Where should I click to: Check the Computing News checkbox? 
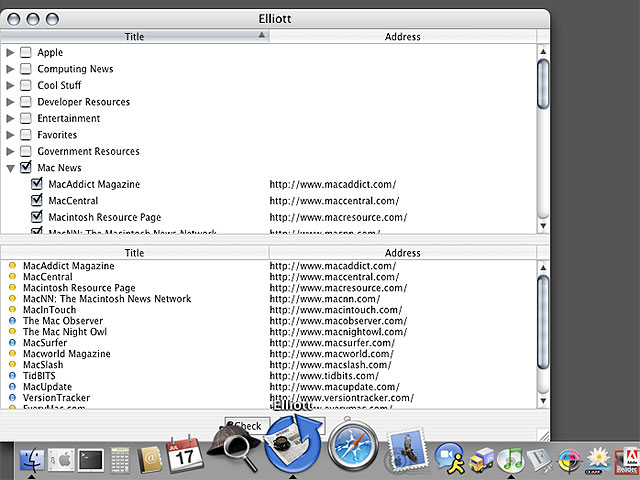(26, 69)
